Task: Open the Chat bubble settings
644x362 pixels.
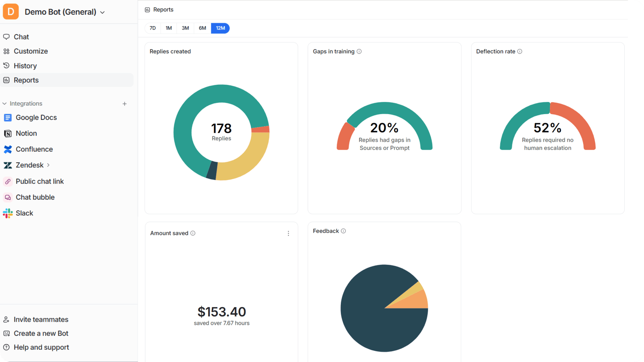Action: (x=36, y=197)
